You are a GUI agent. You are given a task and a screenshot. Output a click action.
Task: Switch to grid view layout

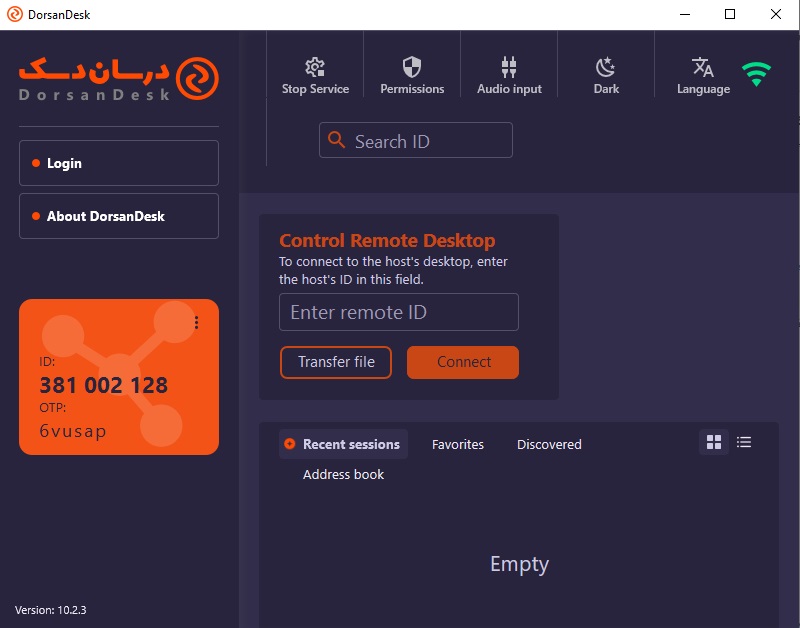click(x=714, y=442)
